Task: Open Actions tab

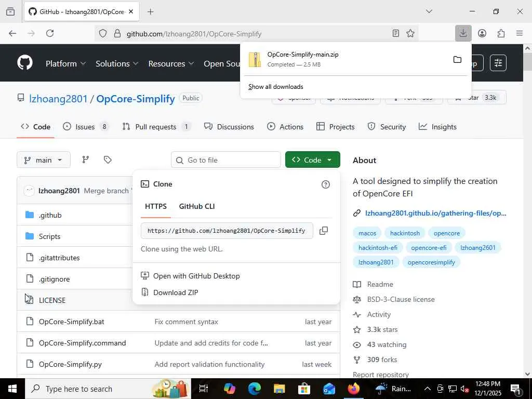Action: (285, 127)
